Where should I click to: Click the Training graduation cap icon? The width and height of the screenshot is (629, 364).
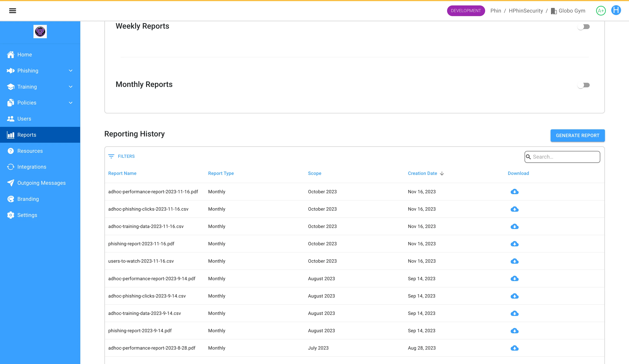[x=10, y=87]
